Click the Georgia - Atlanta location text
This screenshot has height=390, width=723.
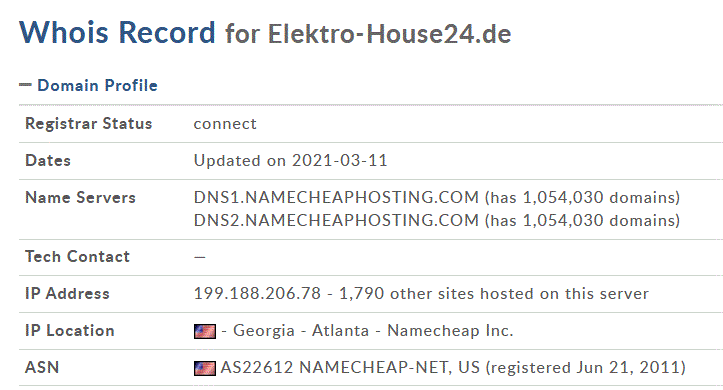pos(301,331)
